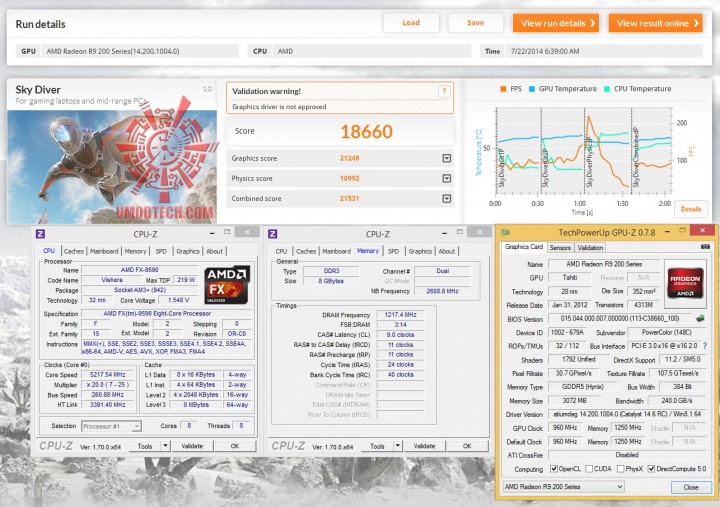Screen dimensions: 720x507
Task: Click View result online button
Action: tap(656, 23)
